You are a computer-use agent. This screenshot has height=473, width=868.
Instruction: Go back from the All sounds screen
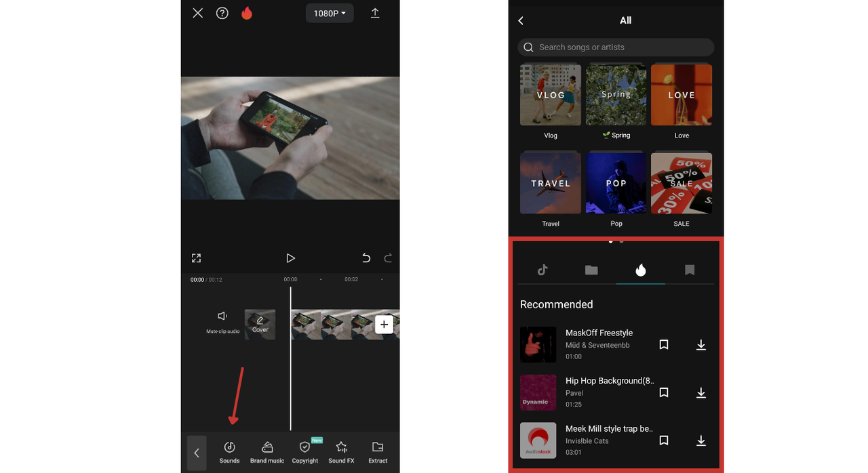click(x=521, y=21)
